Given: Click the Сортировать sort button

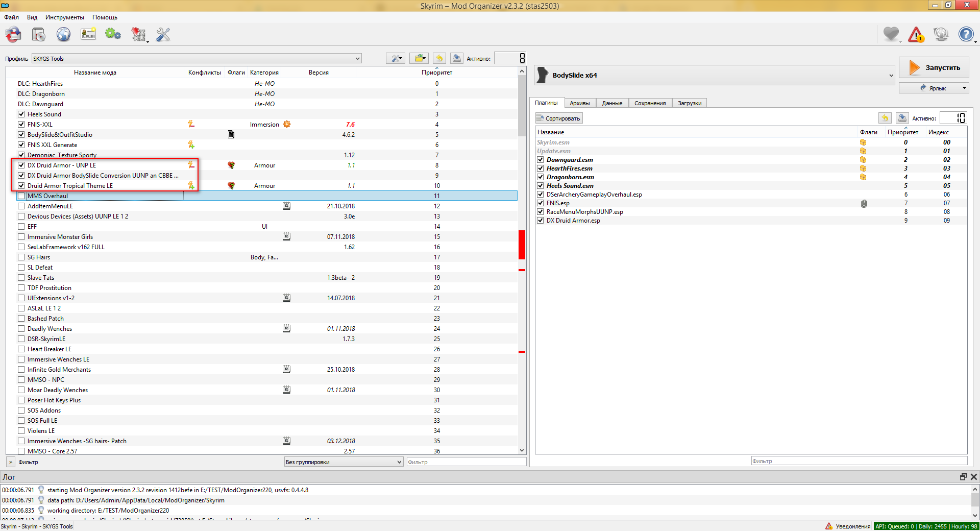Looking at the screenshot, I should 559,118.
